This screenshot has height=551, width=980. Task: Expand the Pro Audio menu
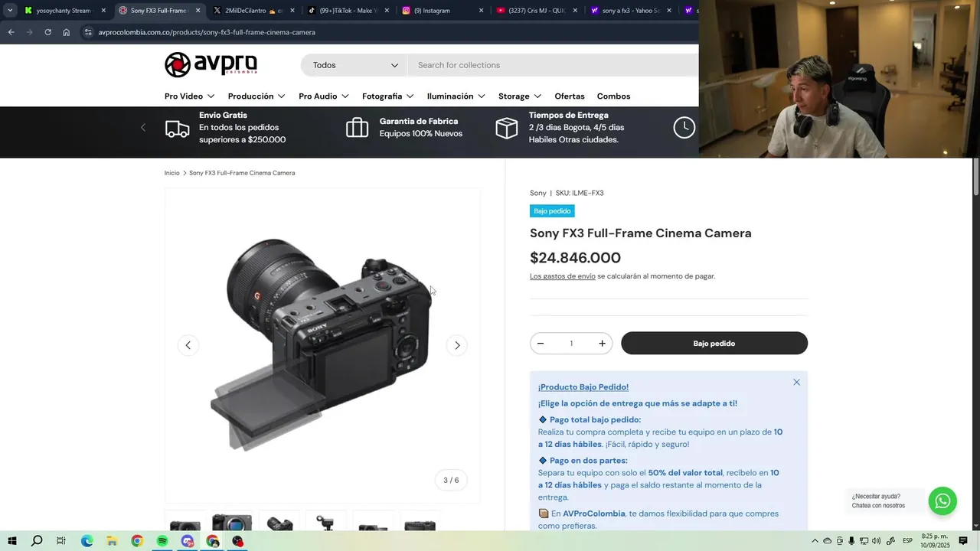click(x=324, y=96)
